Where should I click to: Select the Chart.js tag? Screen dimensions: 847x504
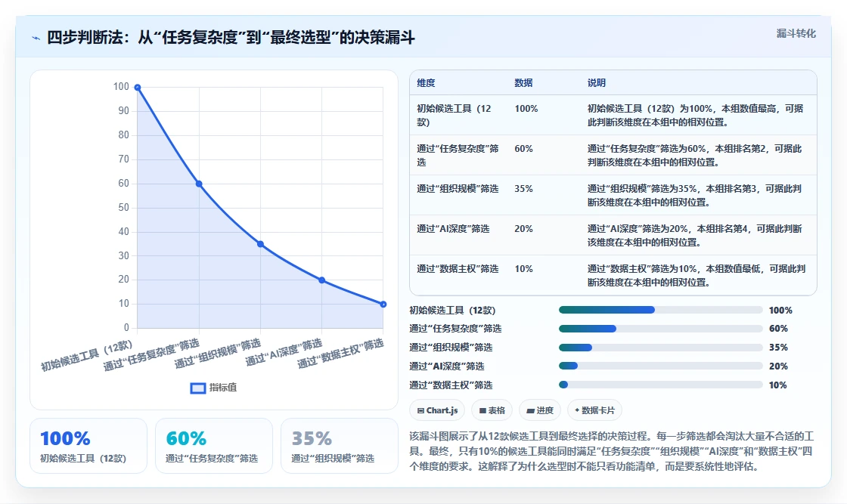point(437,410)
